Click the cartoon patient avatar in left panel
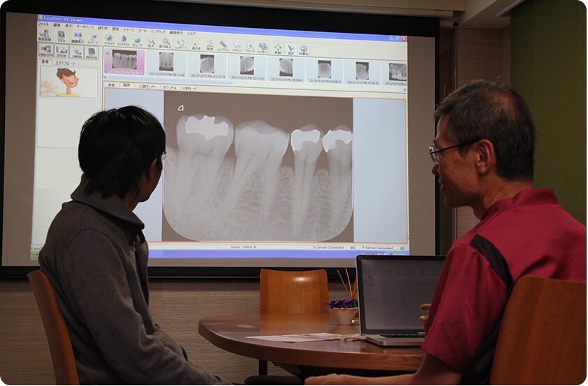 pos(68,81)
